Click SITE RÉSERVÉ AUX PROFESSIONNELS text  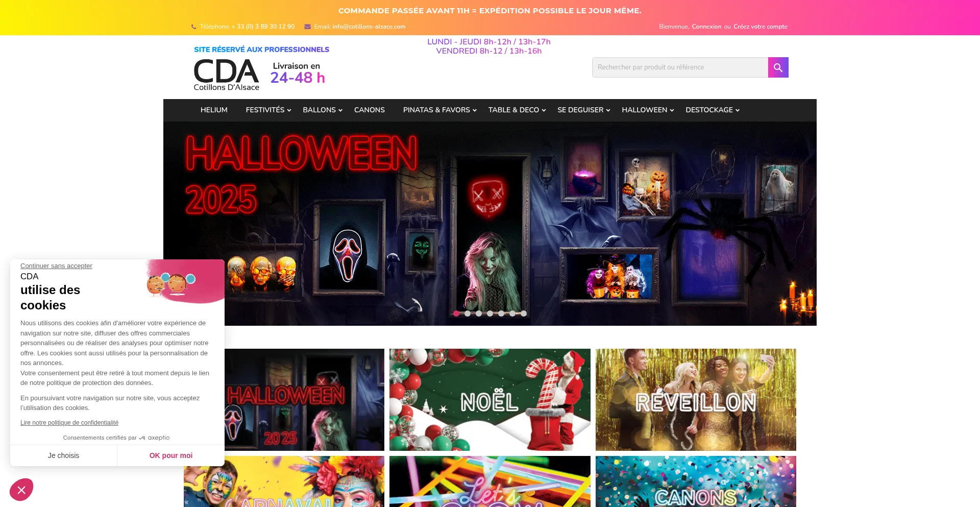pyautogui.click(x=261, y=50)
